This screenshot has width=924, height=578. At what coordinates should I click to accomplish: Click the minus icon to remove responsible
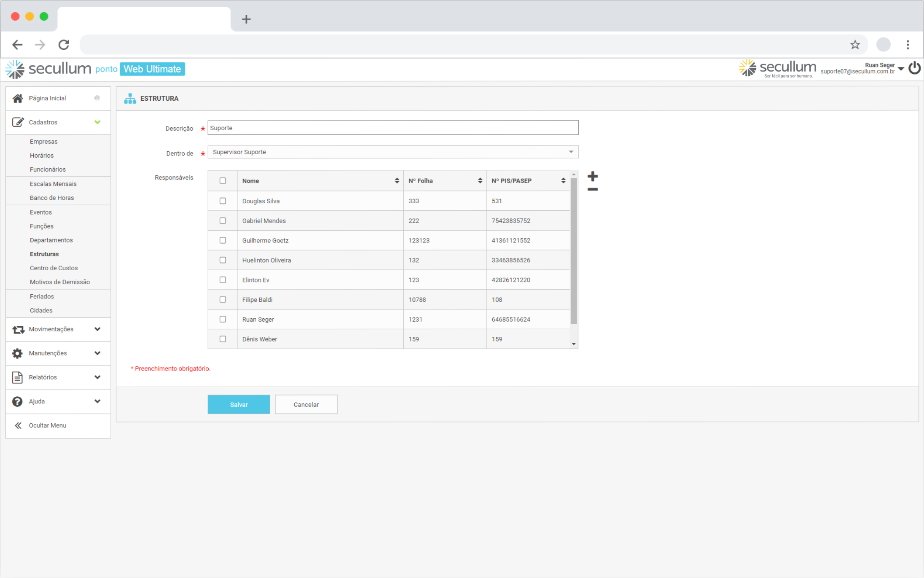click(593, 189)
